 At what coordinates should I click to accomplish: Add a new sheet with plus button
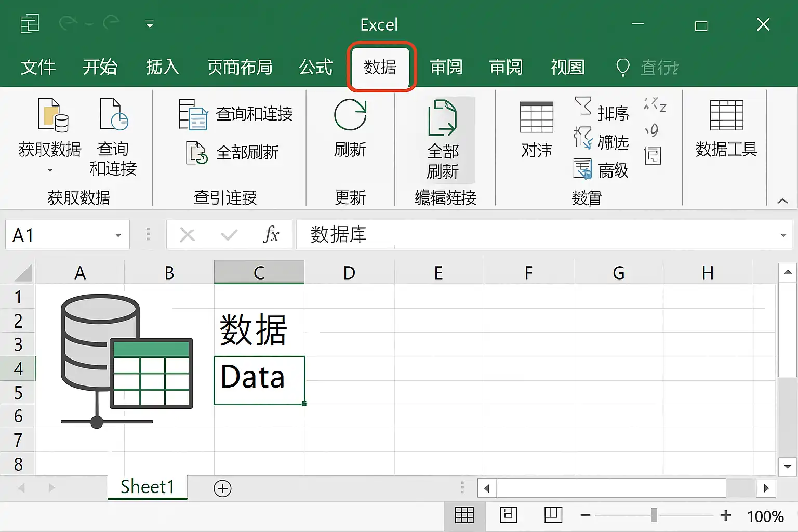pyautogui.click(x=222, y=488)
